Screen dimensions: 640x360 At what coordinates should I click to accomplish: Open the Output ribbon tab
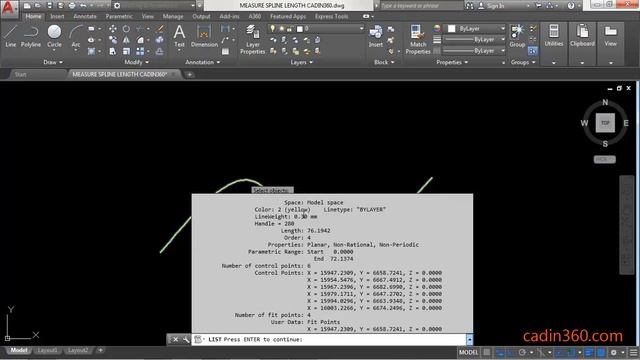tap(201, 16)
